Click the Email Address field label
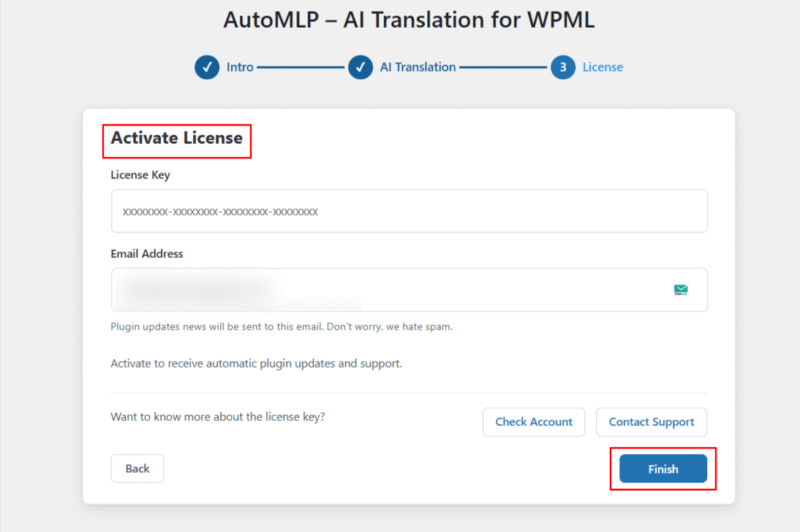This screenshot has height=532, width=800. [x=147, y=254]
